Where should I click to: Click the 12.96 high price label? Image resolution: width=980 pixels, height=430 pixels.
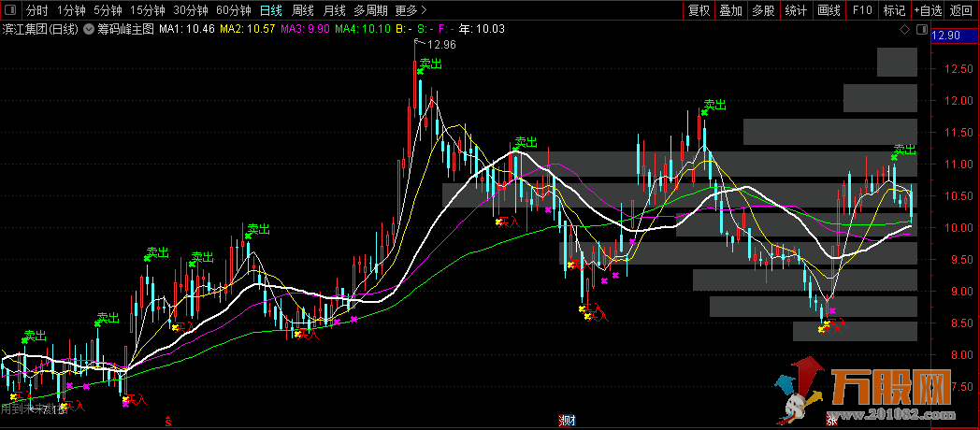pyautogui.click(x=441, y=44)
